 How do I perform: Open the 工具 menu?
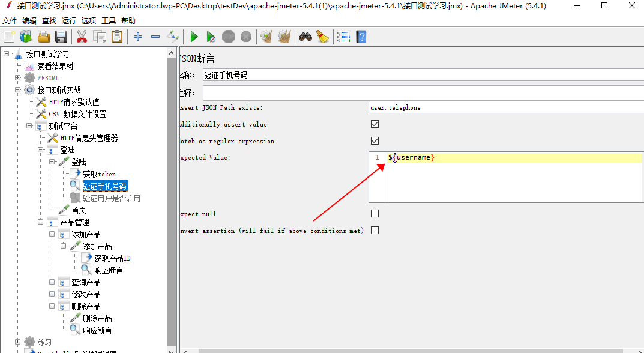pos(109,20)
